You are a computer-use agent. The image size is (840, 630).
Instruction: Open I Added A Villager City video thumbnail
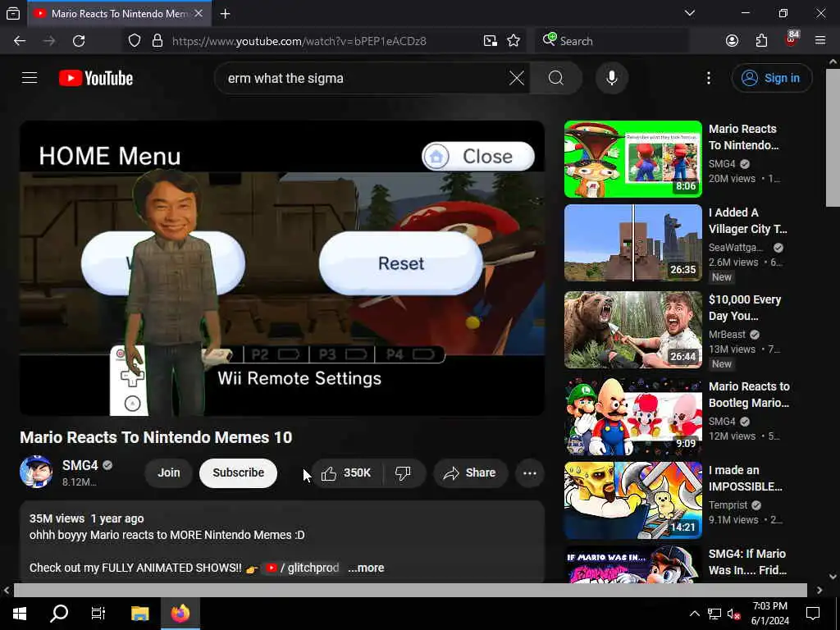[x=632, y=243]
